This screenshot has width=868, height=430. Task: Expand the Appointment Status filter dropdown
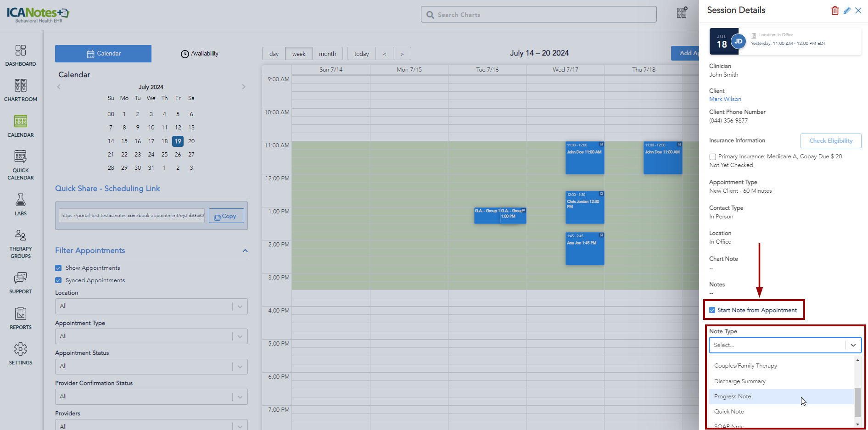(x=151, y=366)
